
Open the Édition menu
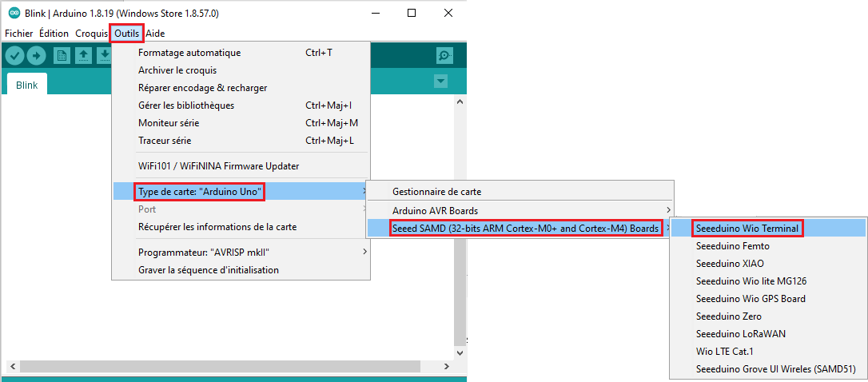click(x=54, y=34)
